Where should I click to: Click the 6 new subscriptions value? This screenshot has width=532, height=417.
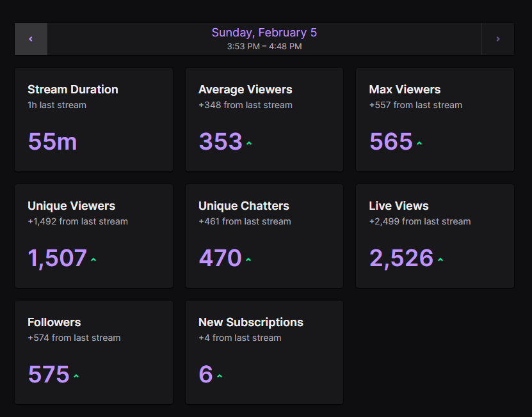[206, 374]
